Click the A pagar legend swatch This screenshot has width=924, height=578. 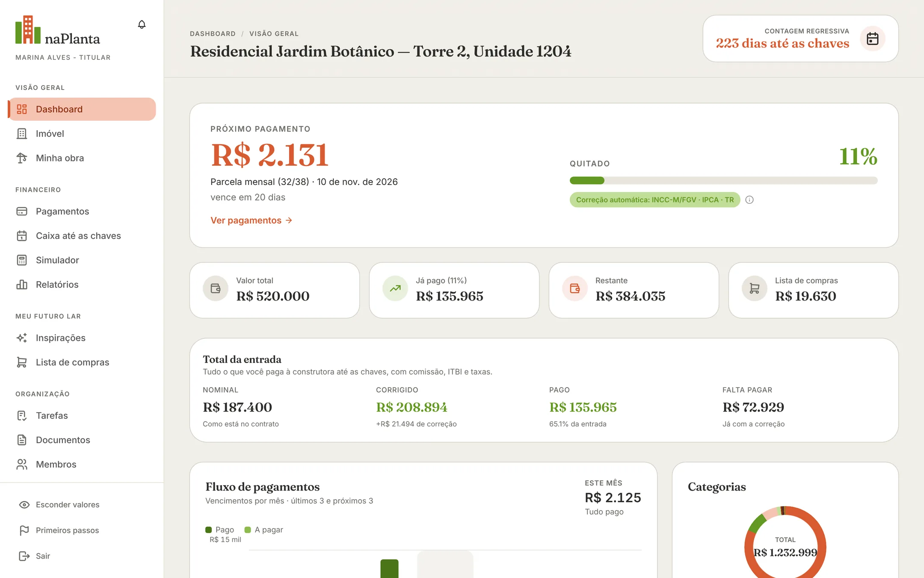247,530
